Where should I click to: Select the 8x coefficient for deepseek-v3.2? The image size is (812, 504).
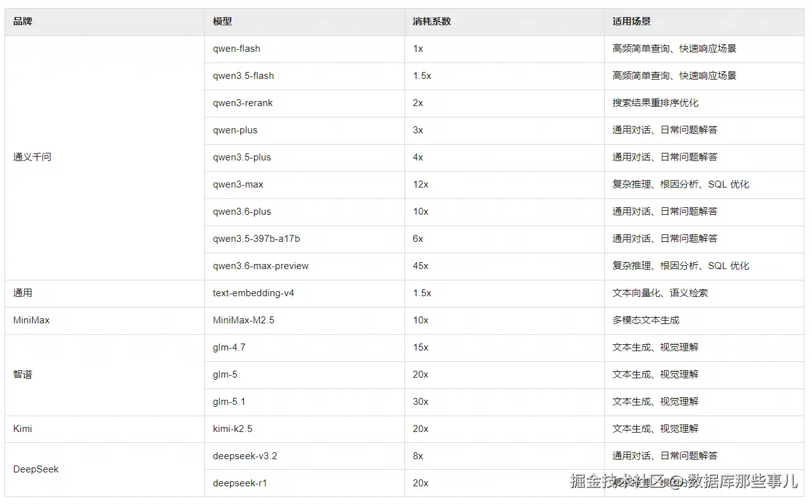pyautogui.click(x=418, y=456)
